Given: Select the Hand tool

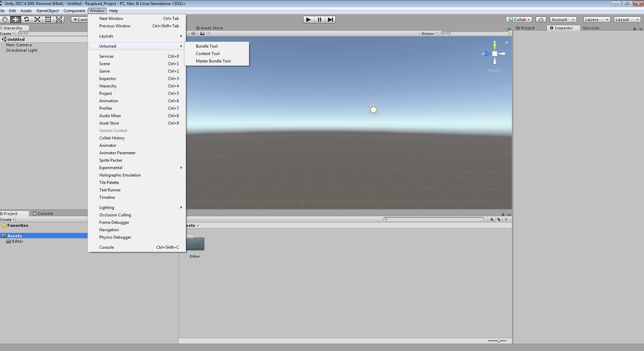Looking at the screenshot, I should click(x=5, y=20).
